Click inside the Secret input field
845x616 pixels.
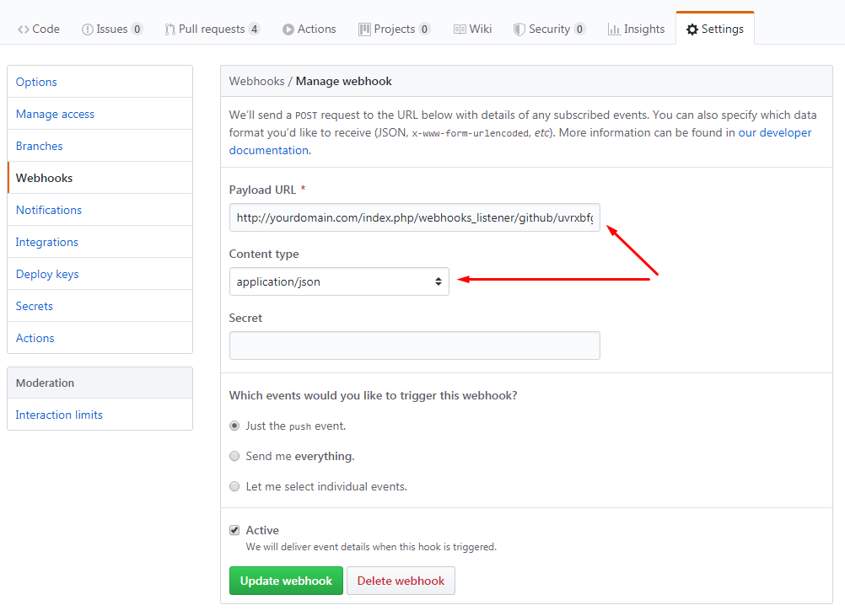tap(414, 345)
